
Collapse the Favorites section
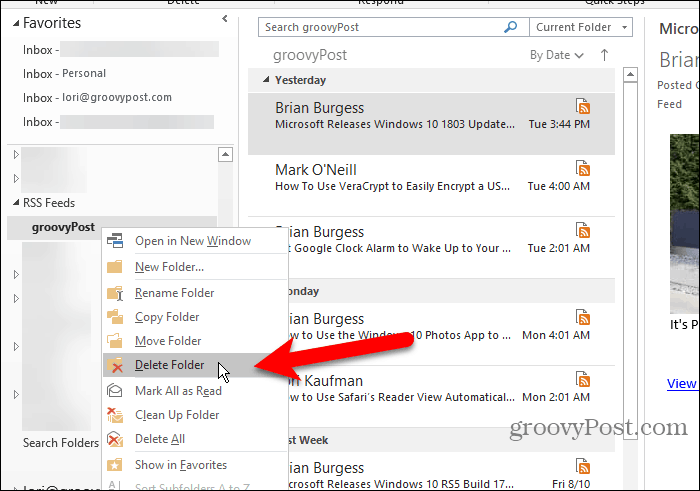coord(16,23)
